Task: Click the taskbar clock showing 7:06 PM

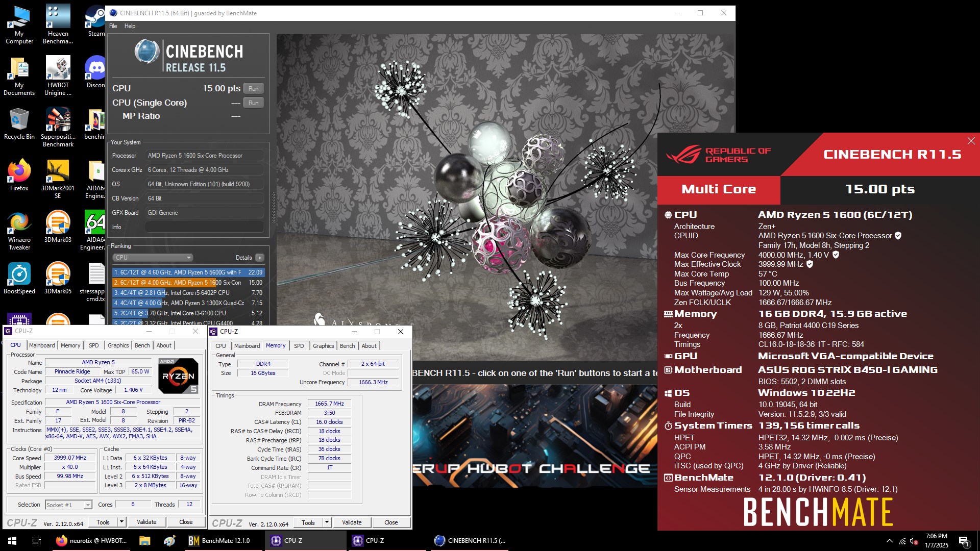Action: coord(936,541)
